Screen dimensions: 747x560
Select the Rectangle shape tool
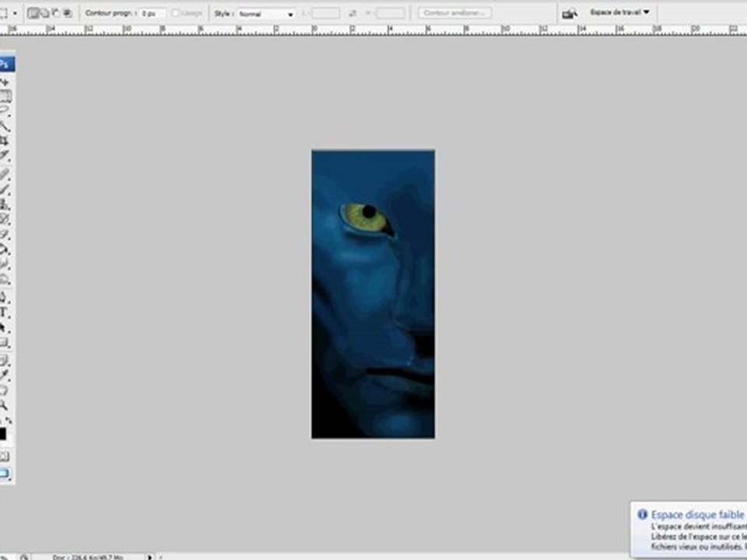tap(5, 343)
